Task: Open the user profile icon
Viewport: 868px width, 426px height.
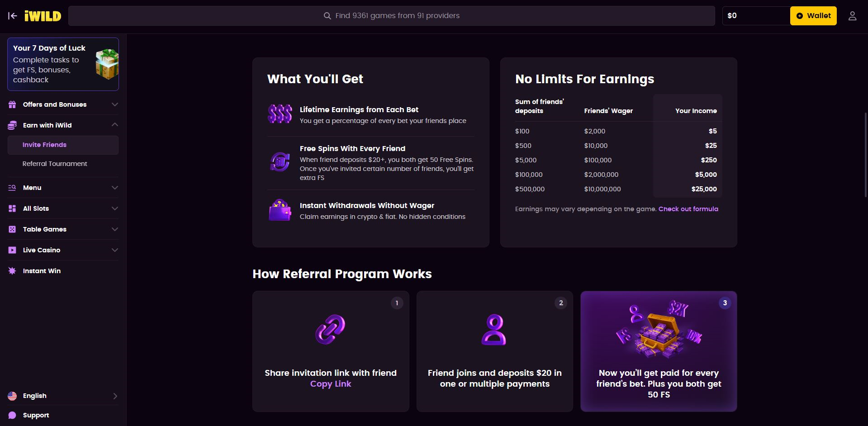Action: pos(852,16)
